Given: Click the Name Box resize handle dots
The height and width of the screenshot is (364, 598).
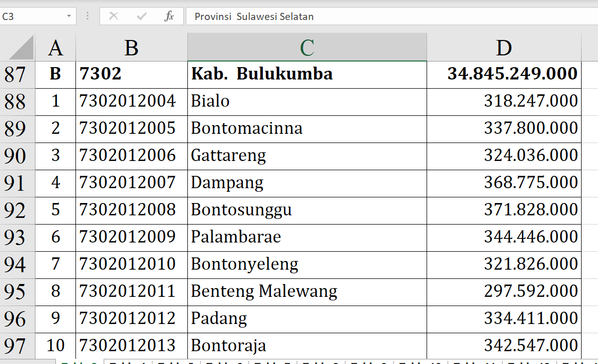Looking at the screenshot, I should point(88,16).
